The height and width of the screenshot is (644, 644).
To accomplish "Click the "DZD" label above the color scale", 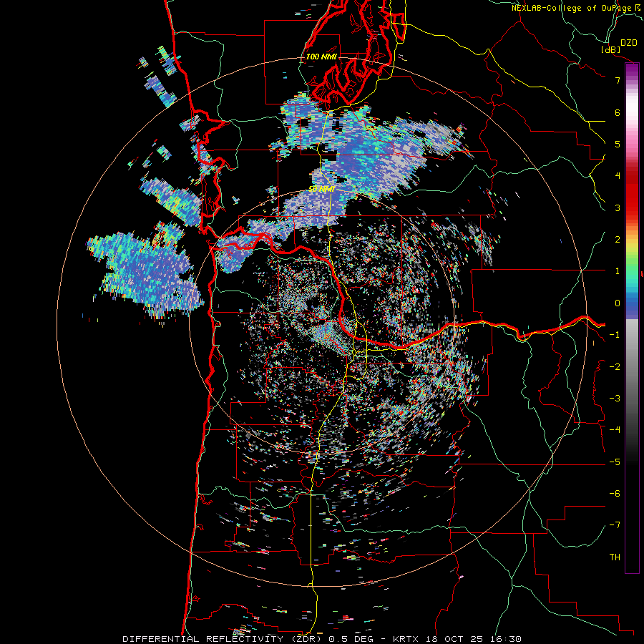I will coord(629,43).
